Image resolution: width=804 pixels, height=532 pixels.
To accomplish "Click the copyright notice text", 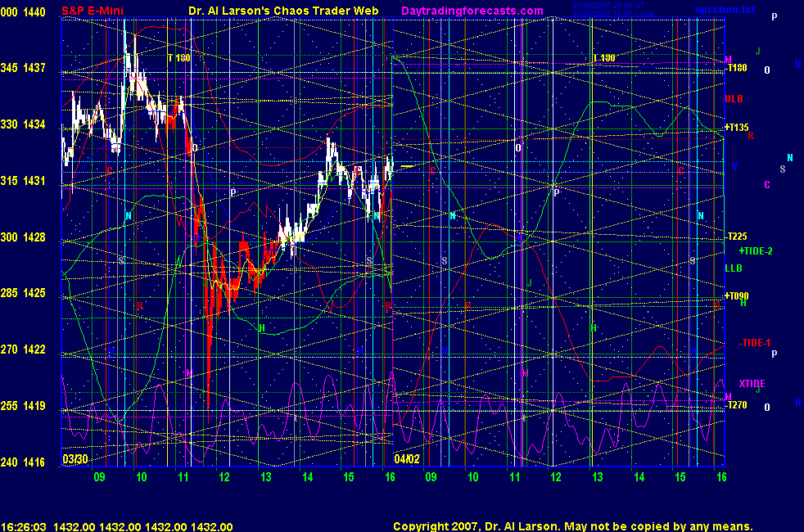I will (x=572, y=526).
